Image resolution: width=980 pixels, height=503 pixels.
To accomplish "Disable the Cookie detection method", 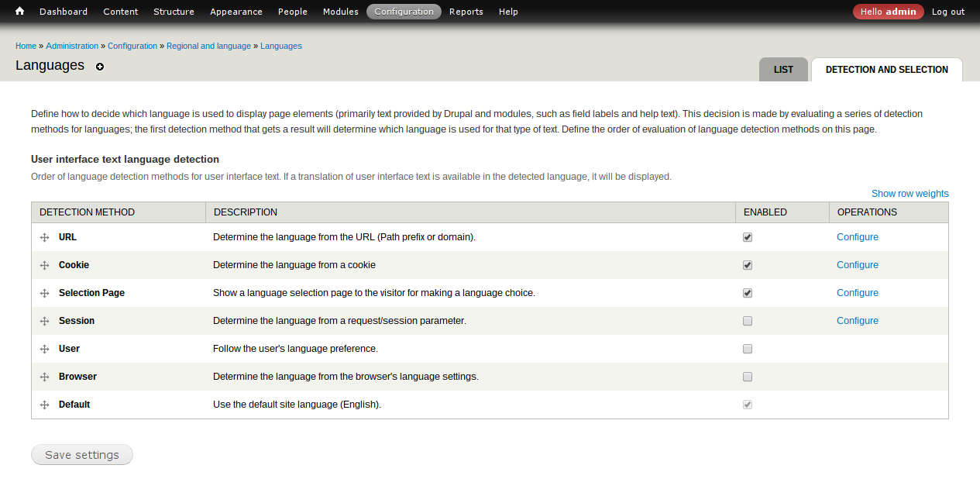I will pos(747,265).
